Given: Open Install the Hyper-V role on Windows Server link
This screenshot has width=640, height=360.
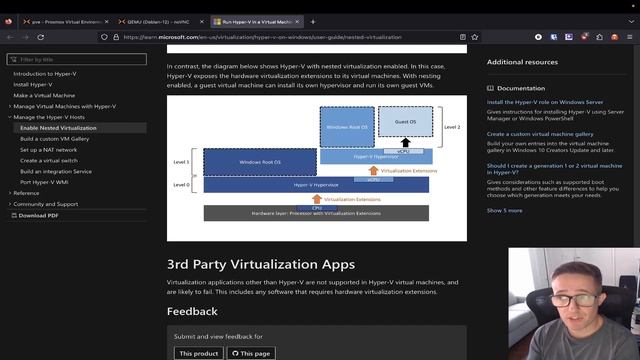Looking at the screenshot, I should pos(544,102).
